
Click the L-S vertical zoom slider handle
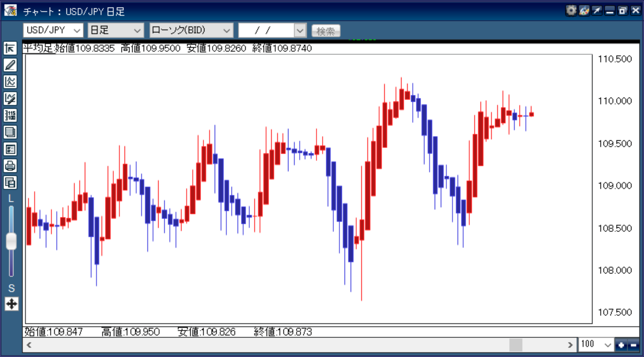[x=11, y=241]
